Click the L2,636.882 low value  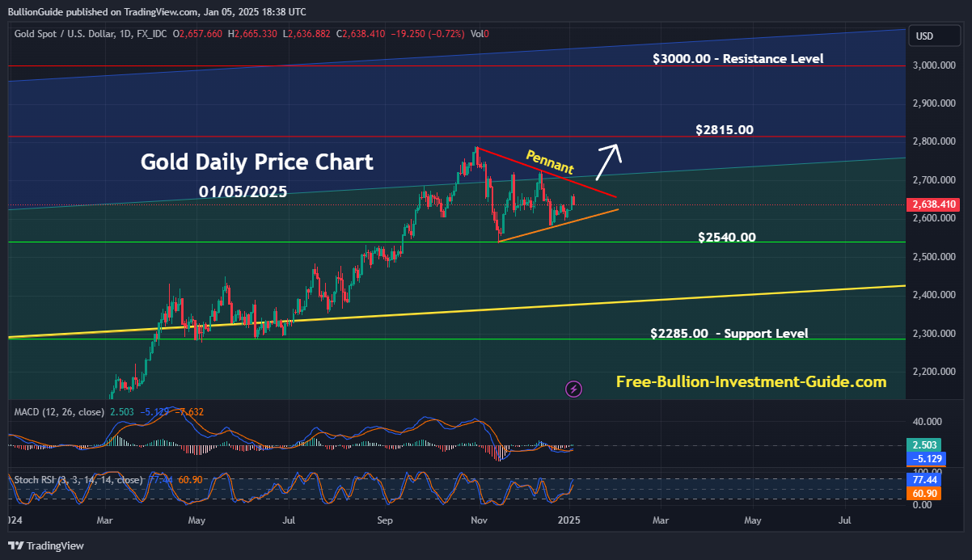coord(307,34)
